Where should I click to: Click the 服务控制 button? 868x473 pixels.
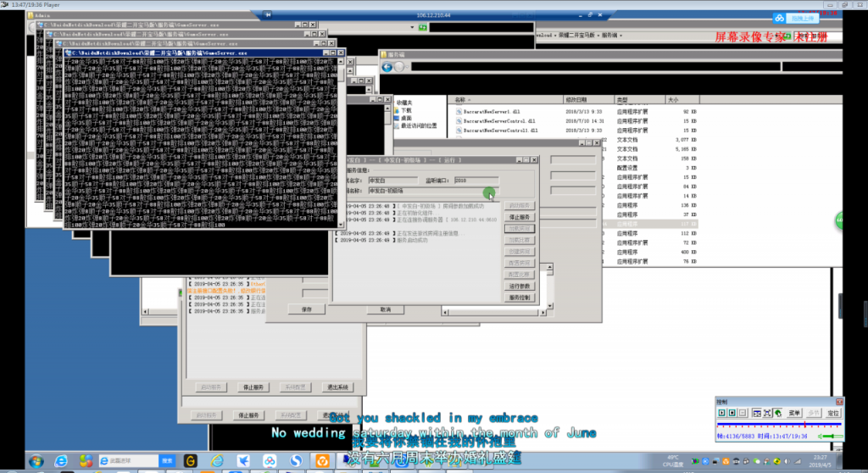(x=519, y=298)
